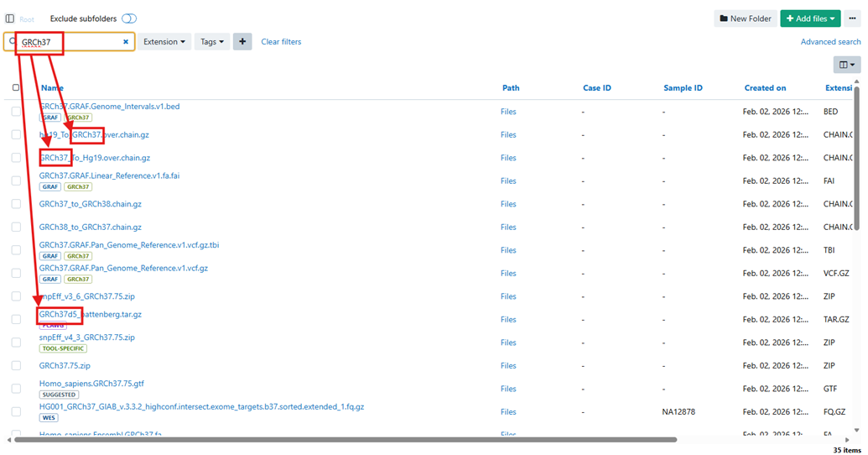
Task: Check the Homo_sapiens.GRCh37.75.gtf row
Action: point(16,389)
